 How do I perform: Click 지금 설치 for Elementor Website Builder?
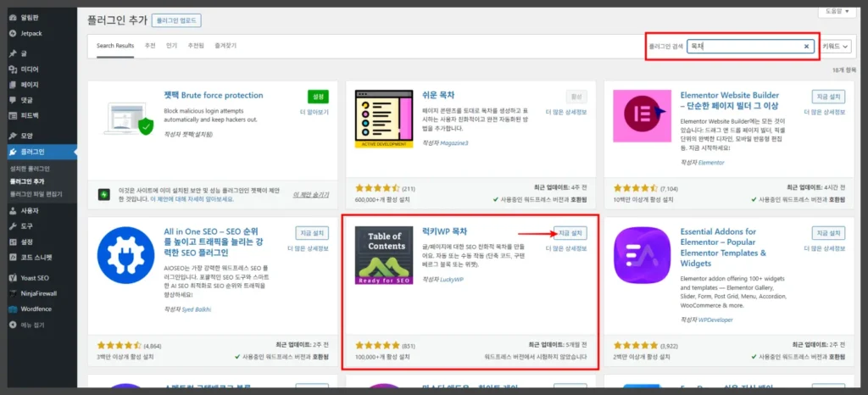pos(829,97)
